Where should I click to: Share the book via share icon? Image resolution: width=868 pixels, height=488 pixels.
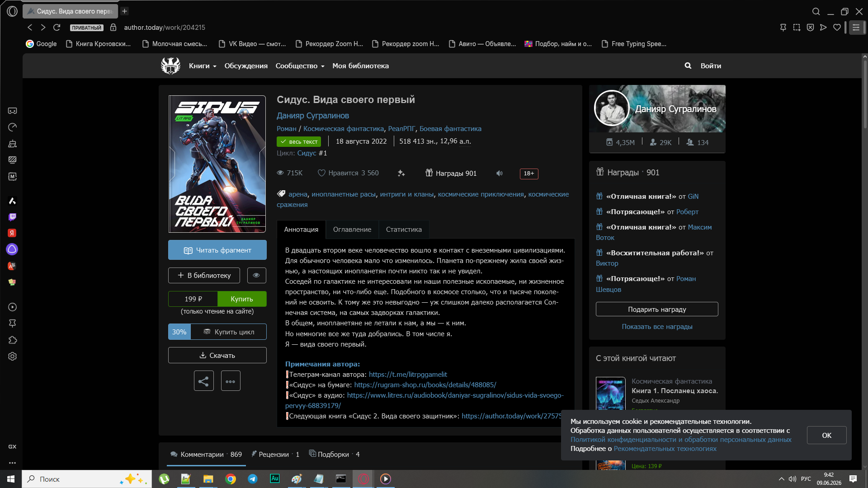coord(203,381)
